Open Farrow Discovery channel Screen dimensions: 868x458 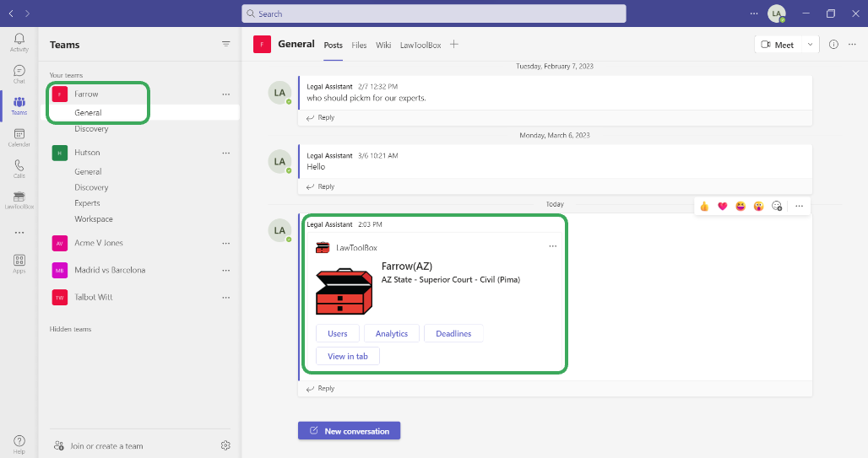tap(91, 128)
